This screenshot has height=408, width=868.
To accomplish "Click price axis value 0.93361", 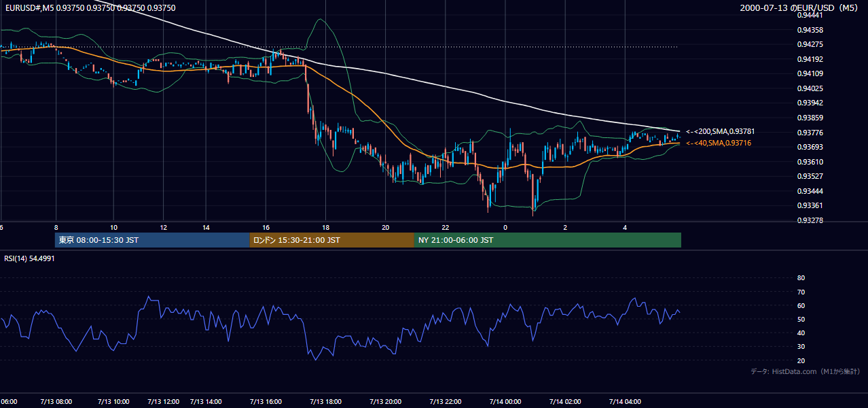I will point(810,205).
